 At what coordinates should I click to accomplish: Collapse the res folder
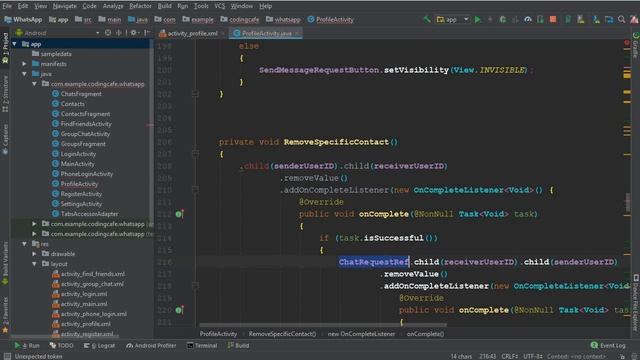pyautogui.click(x=24, y=244)
